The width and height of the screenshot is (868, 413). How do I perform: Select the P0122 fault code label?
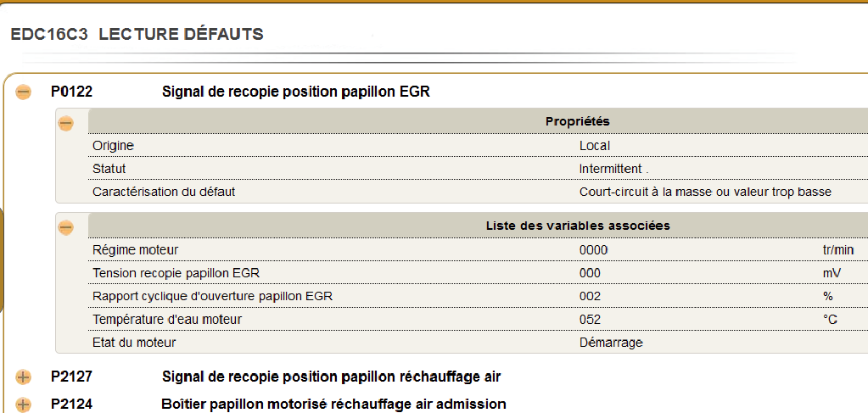pos(71,92)
